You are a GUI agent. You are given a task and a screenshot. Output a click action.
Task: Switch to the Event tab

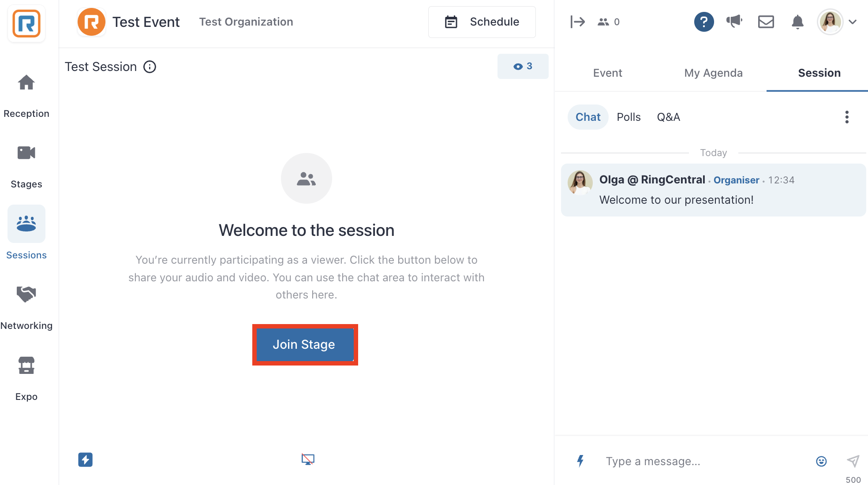(x=607, y=73)
